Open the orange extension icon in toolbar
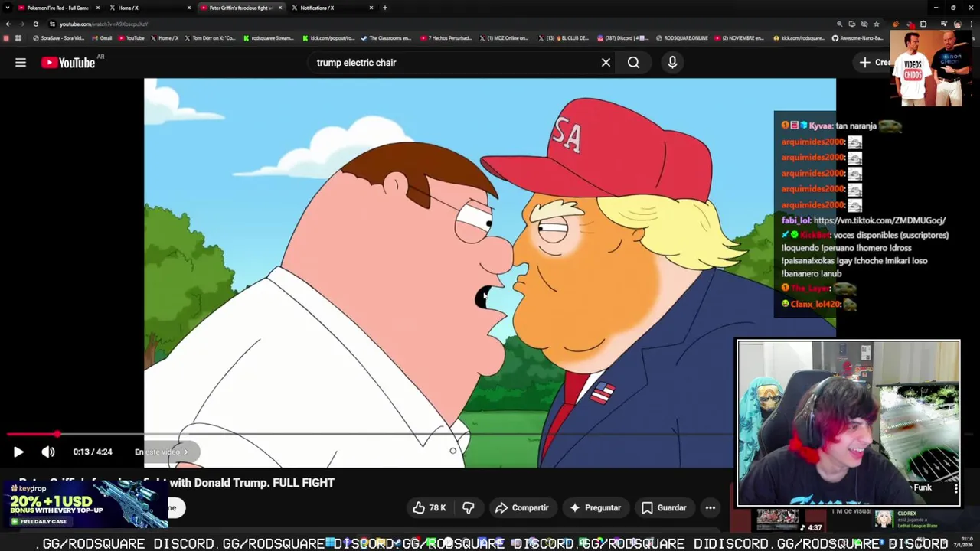The width and height of the screenshot is (980, 551). tap(896, 24)
